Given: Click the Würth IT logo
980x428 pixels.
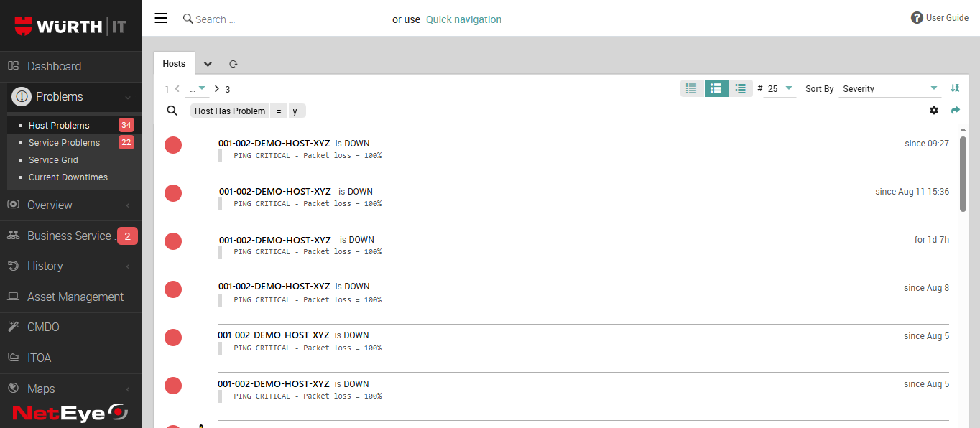Looking at the screenshot, I should (x=70, y=27).
